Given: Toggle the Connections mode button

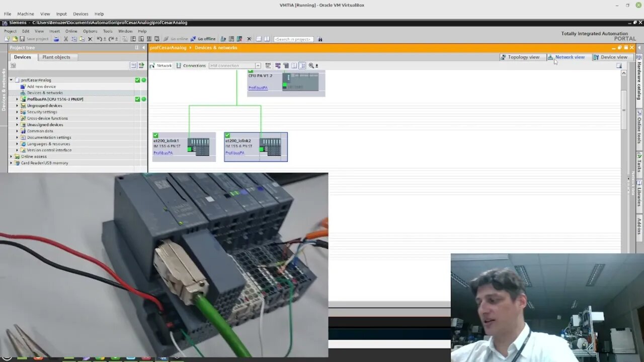Looking at the screenshot, I should tap(191, 65).
